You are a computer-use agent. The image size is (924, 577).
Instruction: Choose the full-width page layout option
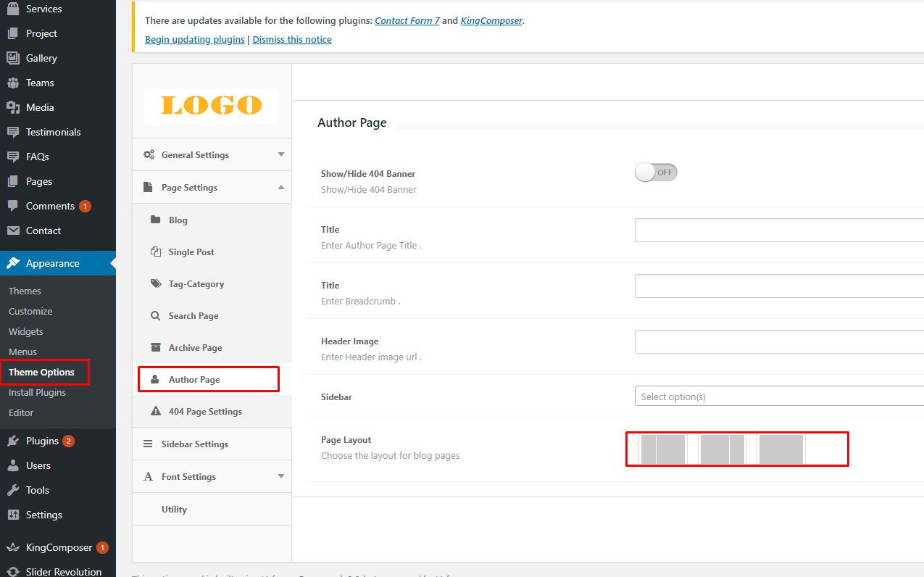[781, 449]
